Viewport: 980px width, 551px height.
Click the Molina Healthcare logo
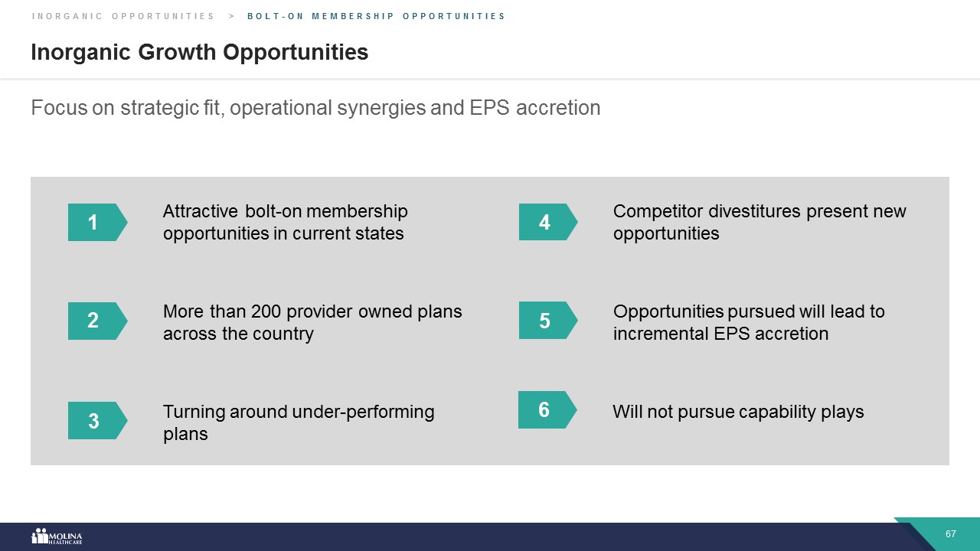(57, 536)
